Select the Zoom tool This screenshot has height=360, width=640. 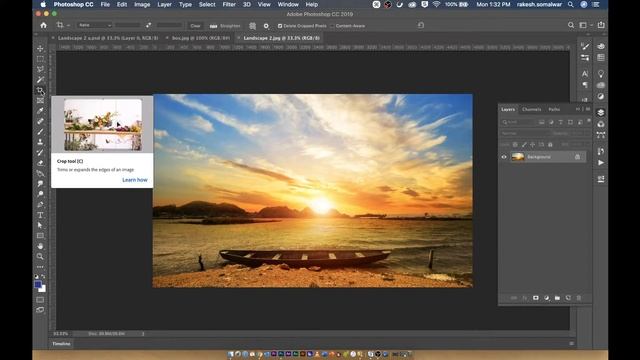(40, 257)
